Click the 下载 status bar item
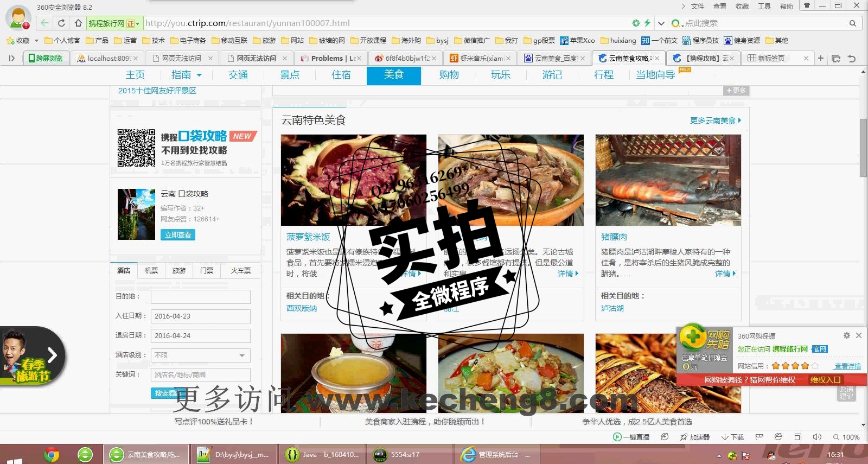The width and height of the screenshot is (868, 464). click(732, 437)
